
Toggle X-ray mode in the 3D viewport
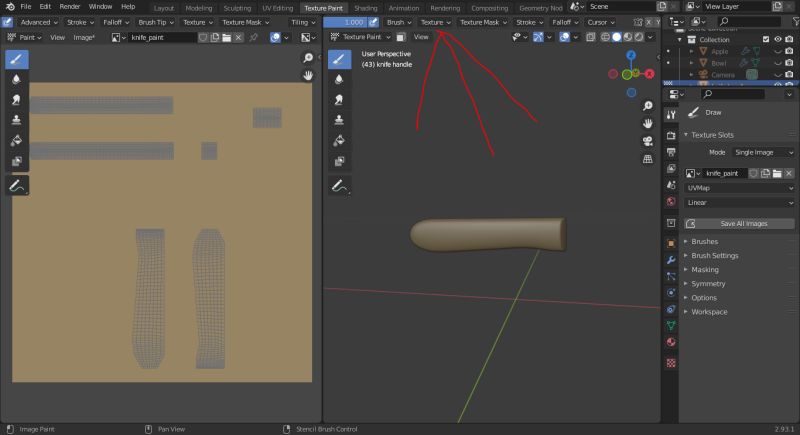(590, 37)
